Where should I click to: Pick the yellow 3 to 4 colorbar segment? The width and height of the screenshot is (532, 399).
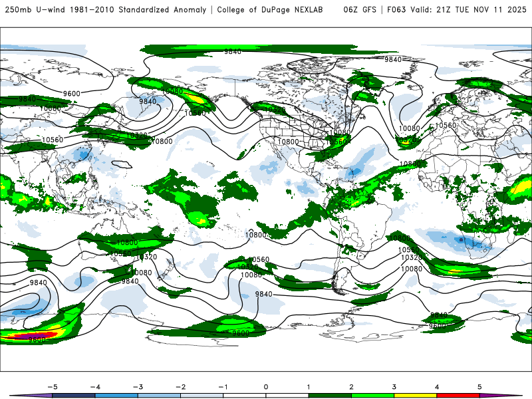pos(415,396)
